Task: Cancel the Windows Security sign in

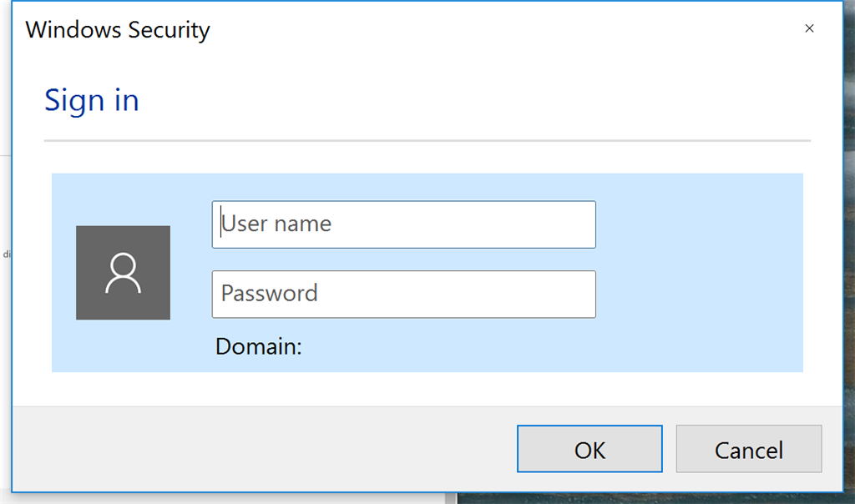Action: point(749,449)
